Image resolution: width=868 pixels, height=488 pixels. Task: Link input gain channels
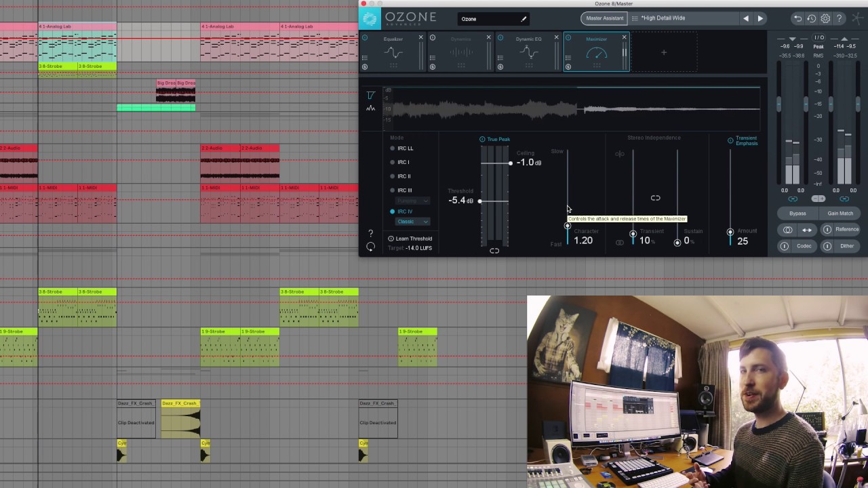pyautogui.click(x=792, y=199)
